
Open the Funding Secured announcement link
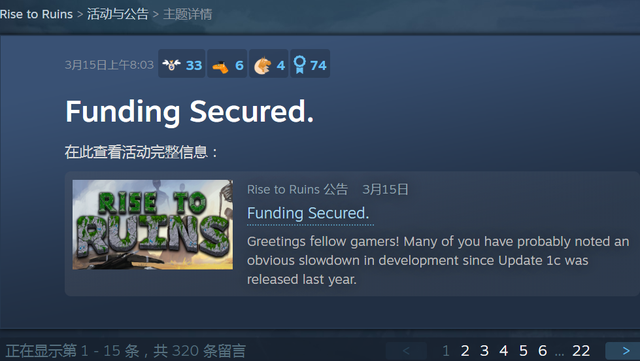coord(308,213)
